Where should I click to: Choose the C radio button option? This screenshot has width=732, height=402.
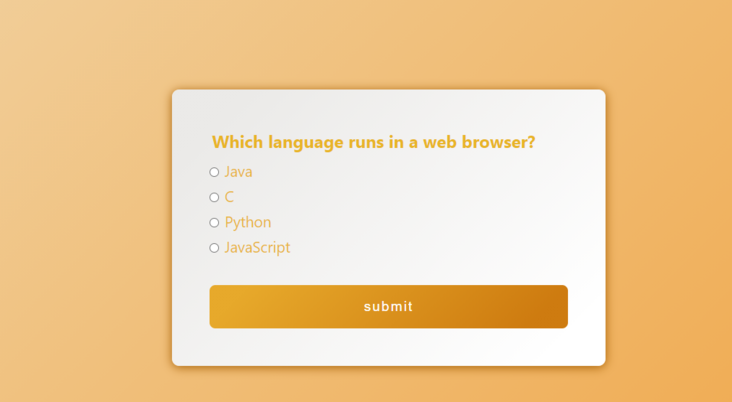[214, 197]
